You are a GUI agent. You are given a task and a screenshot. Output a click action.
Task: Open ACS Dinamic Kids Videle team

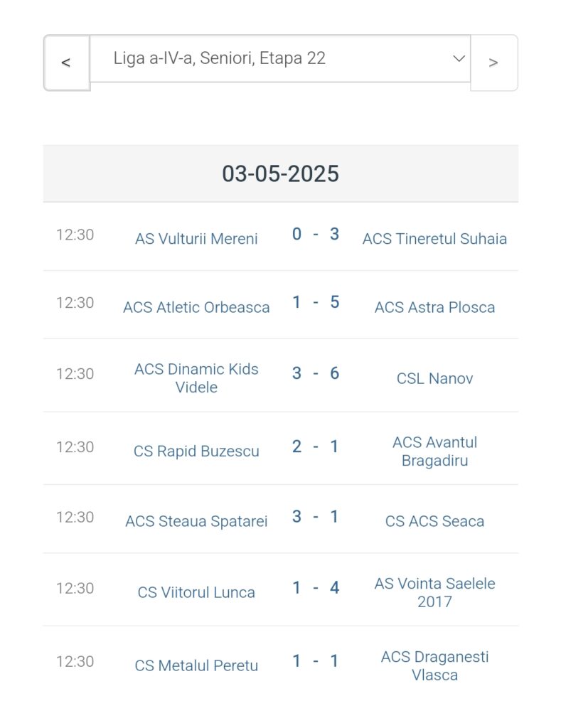(x=196, y=378)
